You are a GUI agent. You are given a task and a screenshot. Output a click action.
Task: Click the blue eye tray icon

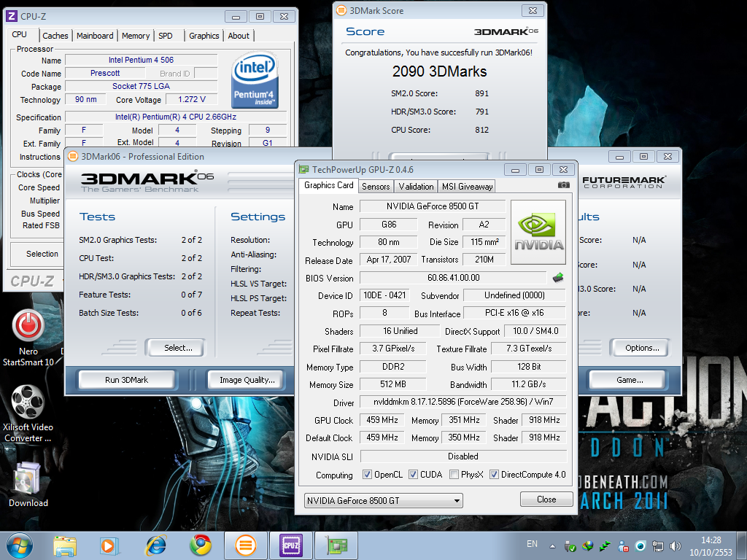point(640,546)
